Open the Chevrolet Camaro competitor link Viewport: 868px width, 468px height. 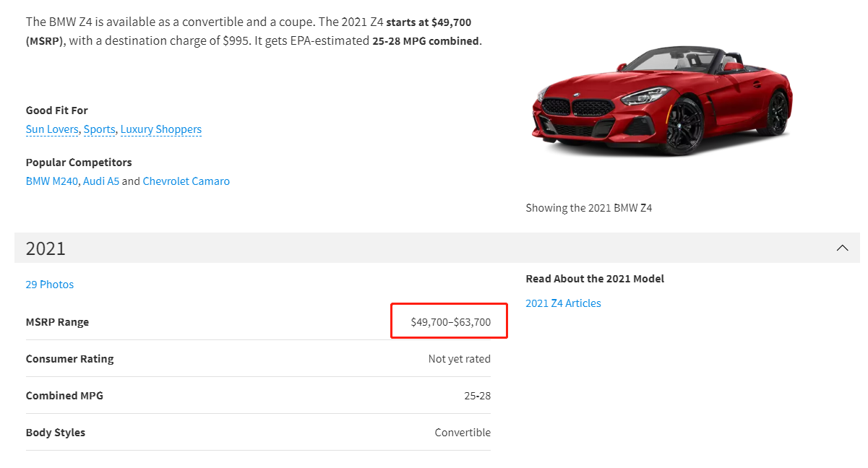click(186, 181)
